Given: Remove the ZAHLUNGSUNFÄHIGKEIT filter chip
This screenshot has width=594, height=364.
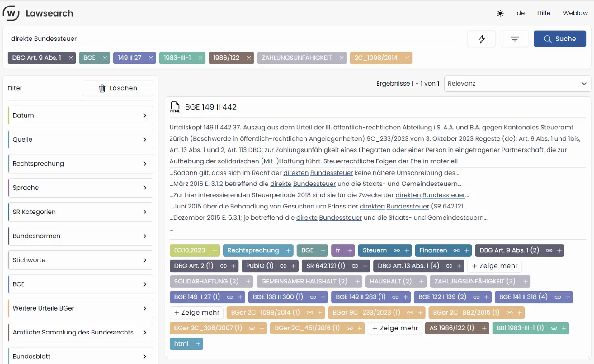Looking at the screenshot, I should (342, 58).
